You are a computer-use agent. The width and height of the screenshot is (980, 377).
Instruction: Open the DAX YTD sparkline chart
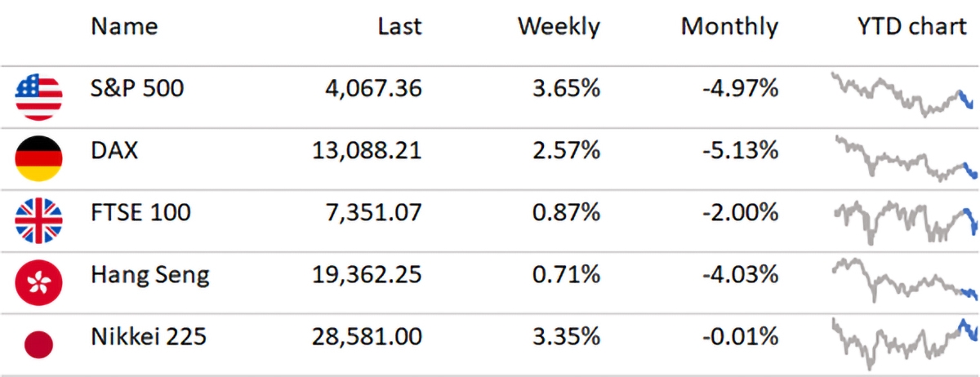[902, 158]
